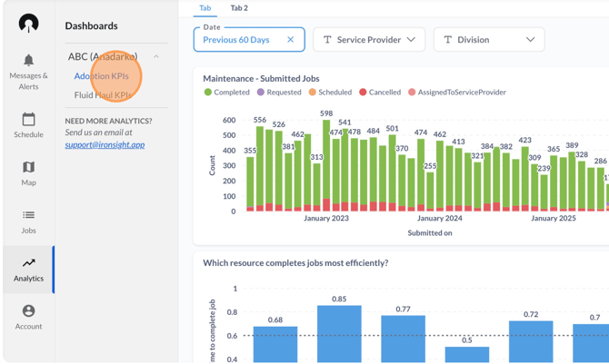Click the support@ironsight.app email link
609x364 pixels.
[105, 144]
